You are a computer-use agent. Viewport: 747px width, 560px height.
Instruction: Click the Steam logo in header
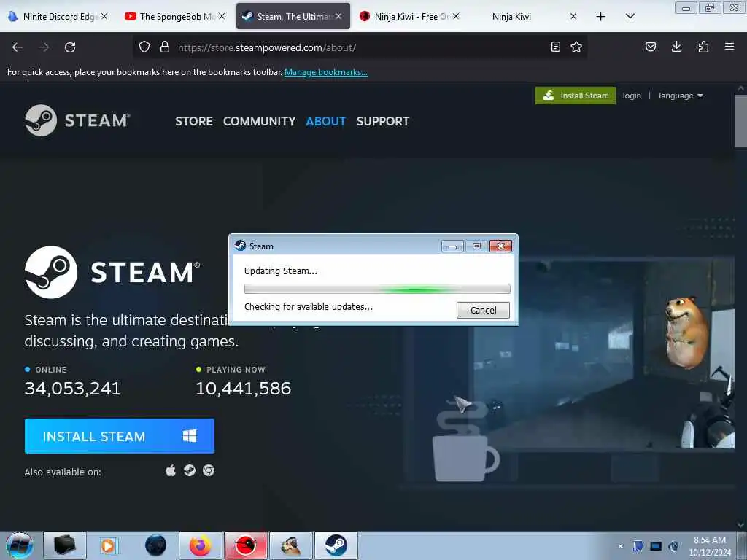pyautogui.click(x=77, y=120)
